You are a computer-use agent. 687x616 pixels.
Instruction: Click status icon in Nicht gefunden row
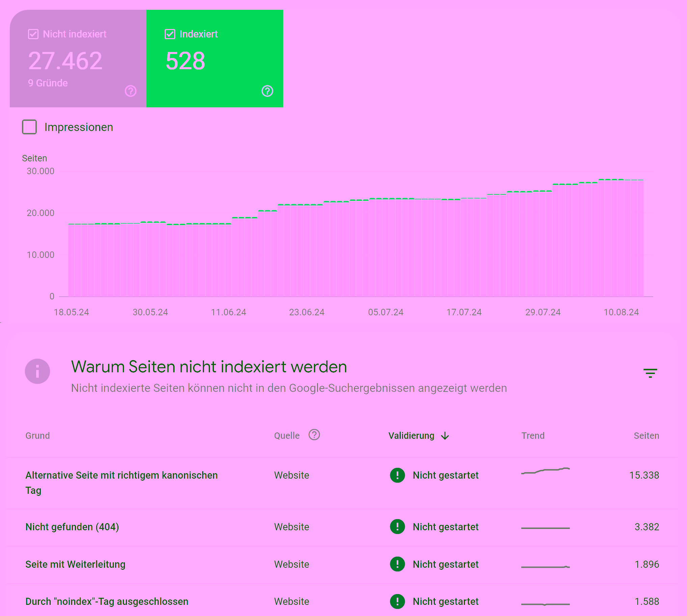point(397,527)
